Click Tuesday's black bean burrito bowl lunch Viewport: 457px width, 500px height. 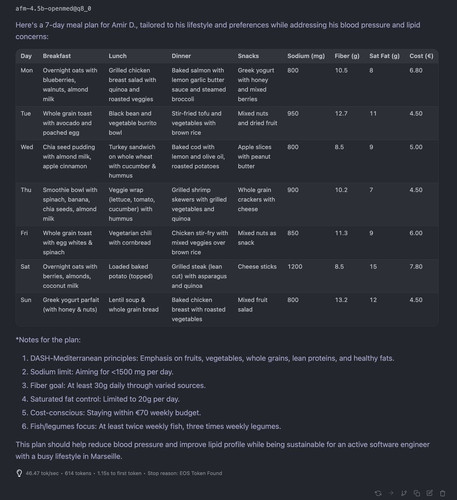[133, 123]
